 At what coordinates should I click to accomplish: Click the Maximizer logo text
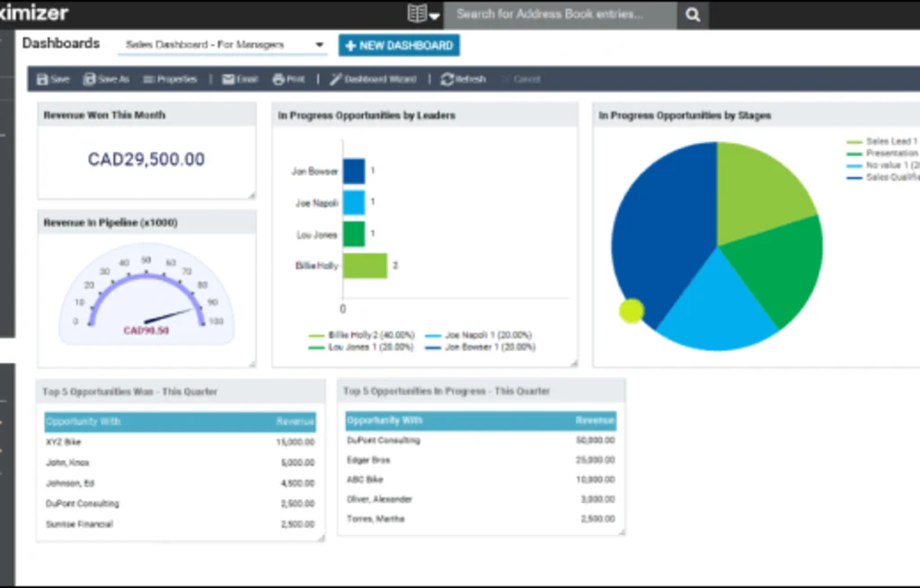pyautogui.click(x=34, y=13)
